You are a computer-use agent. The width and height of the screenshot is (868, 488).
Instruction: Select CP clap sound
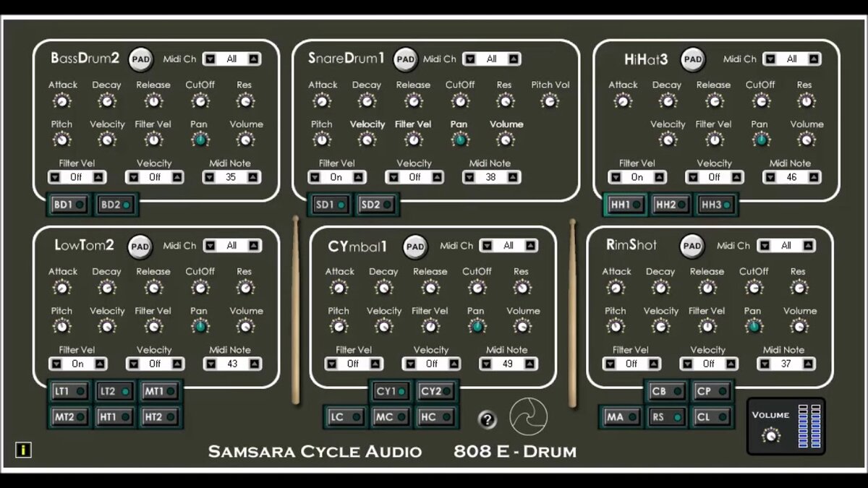(712, 391)
